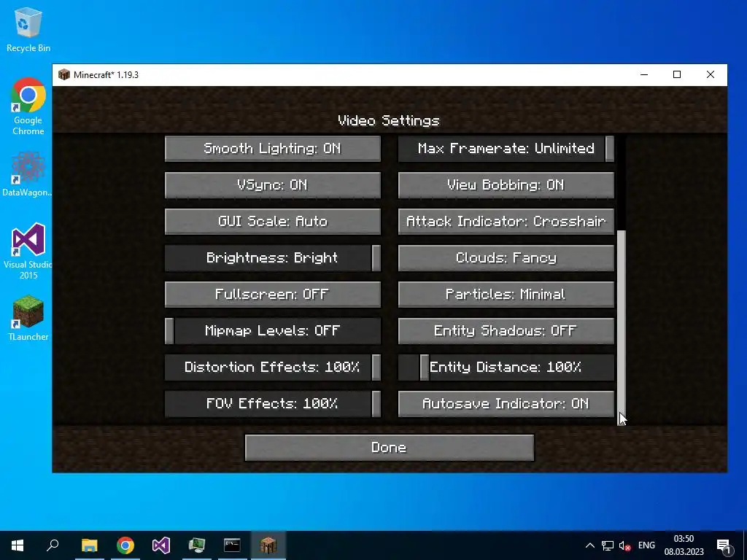
Task: Cycle Particles: Minimal option
Action: pos(506,295)
